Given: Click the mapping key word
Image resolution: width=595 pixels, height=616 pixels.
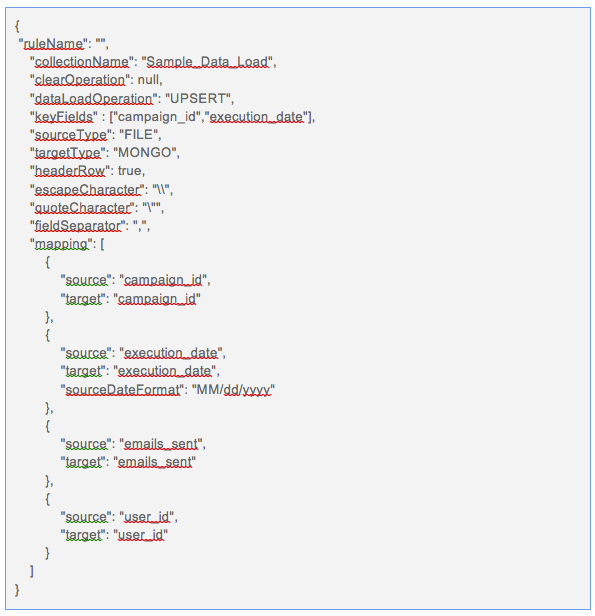Looking at the screenshot, I should click(61, 244).
